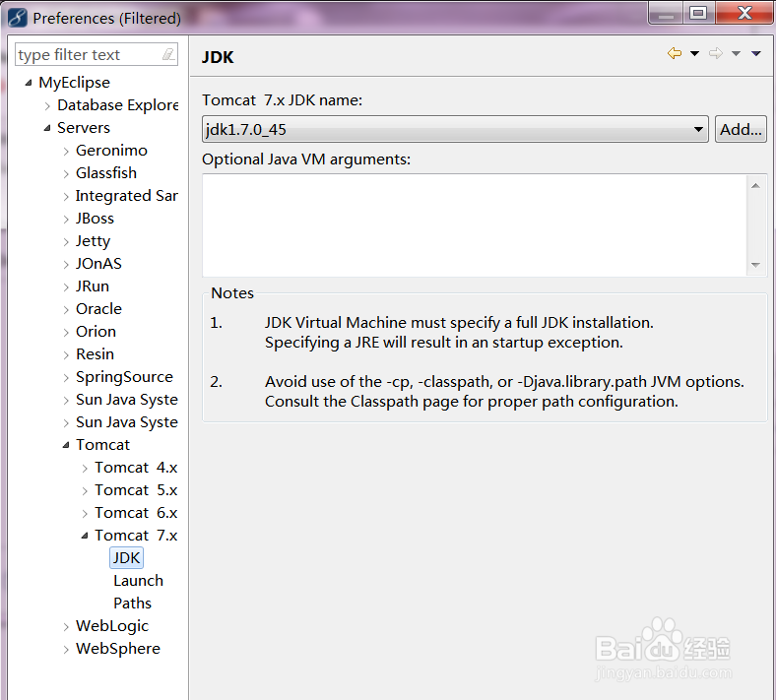
Task: Click the Add... button
Action: (741, 129)
